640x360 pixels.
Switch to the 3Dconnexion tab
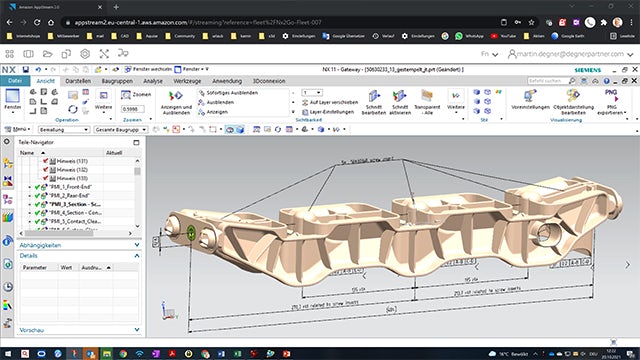(269, 81)
